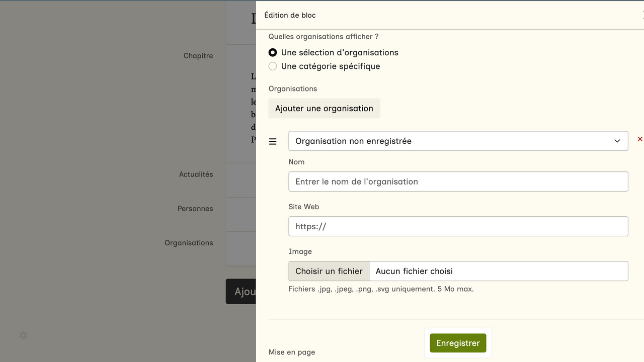Image resolution: width=644 pixels, height=362 pixels.
Task: Click the "Mise en page" section heading
Action: 292,352
